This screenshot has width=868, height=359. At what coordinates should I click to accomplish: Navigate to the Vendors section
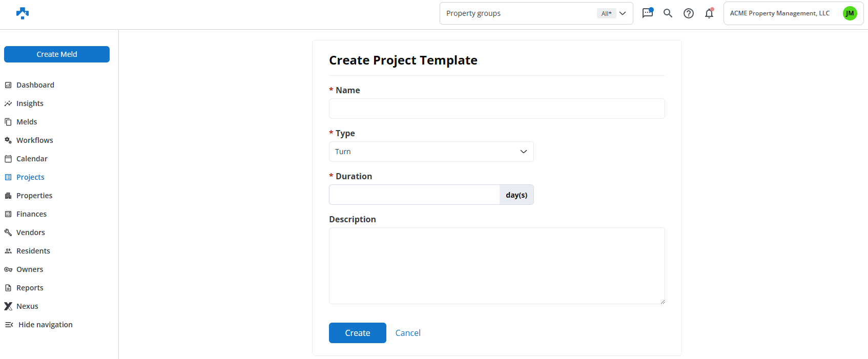coord(30,233)
